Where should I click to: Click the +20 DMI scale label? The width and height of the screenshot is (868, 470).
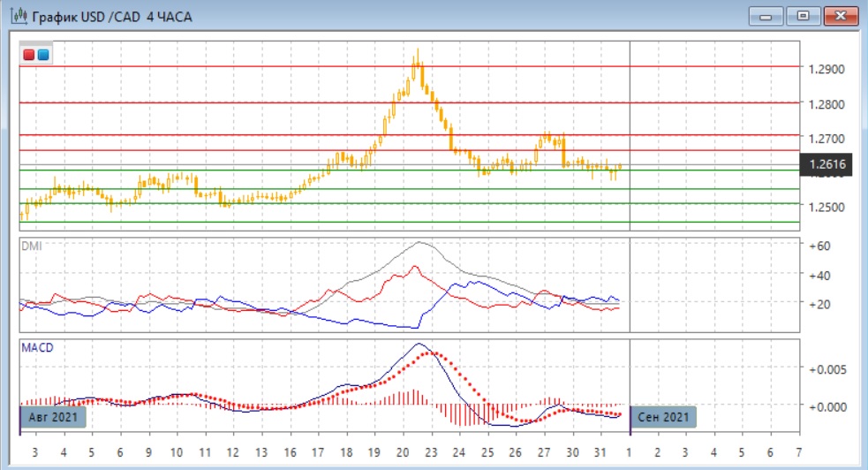pos(821,304)
